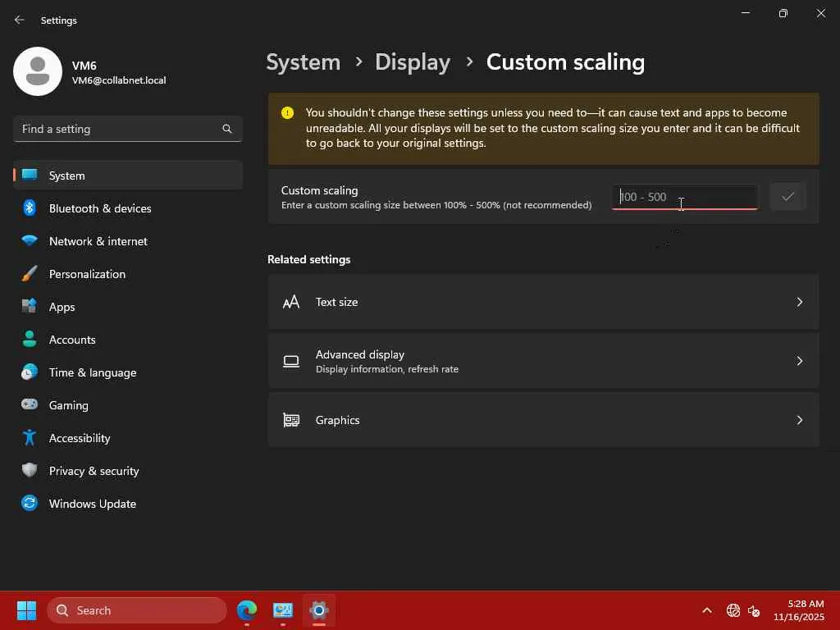
Task: Open Network & internet wifi icon
Action: [x=30, y=241]
